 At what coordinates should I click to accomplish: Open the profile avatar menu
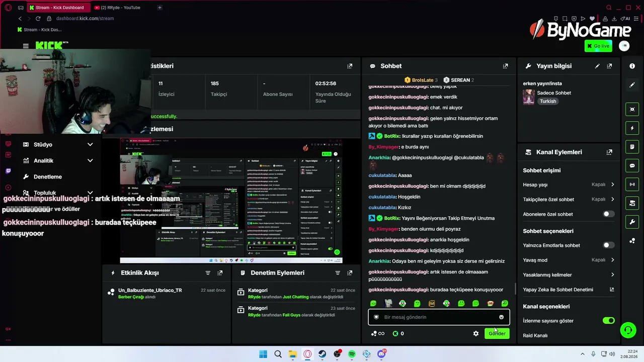(x=624, y=46)
